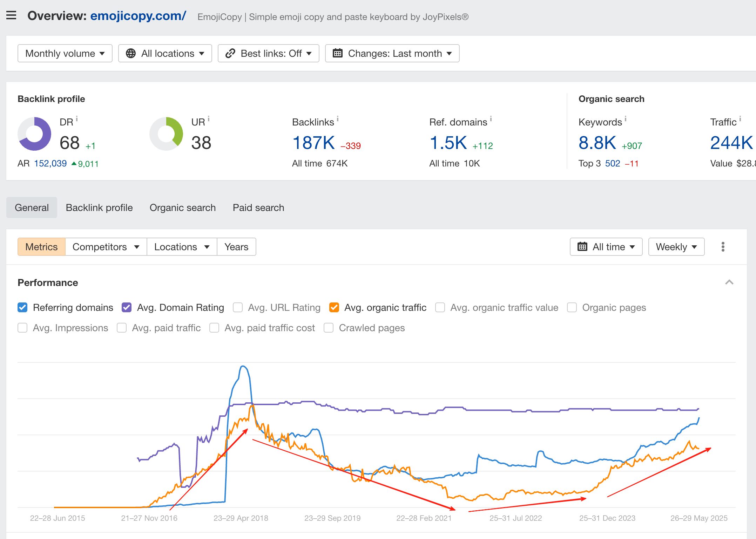Viewport: 756px width, 539px height.
Task: Click the Keywords info icon
Action: click(626, 119)
